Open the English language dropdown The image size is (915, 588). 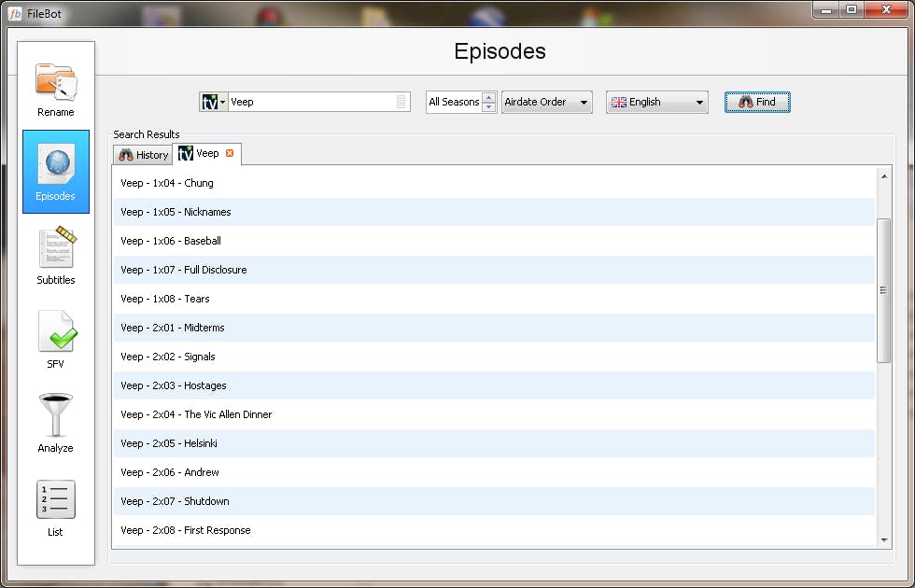[657, 102]
